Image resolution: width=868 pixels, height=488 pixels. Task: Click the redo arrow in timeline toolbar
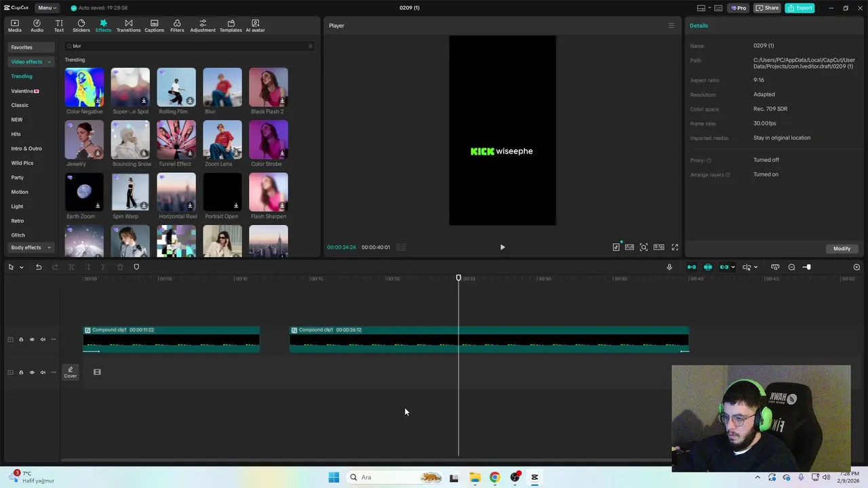point(55,267)
